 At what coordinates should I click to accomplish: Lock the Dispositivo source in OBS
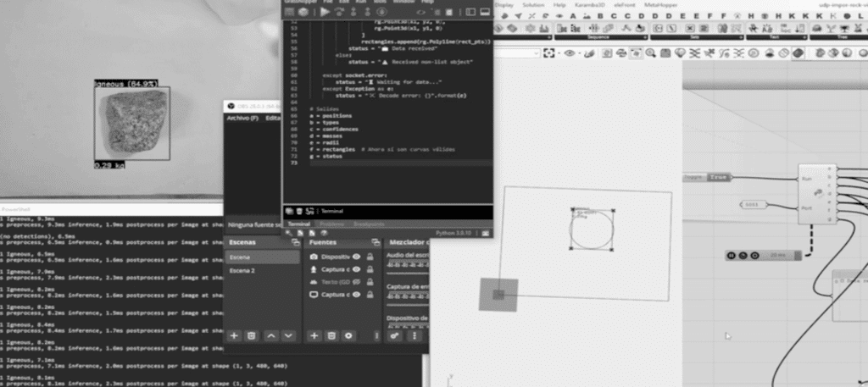point(370,257)
